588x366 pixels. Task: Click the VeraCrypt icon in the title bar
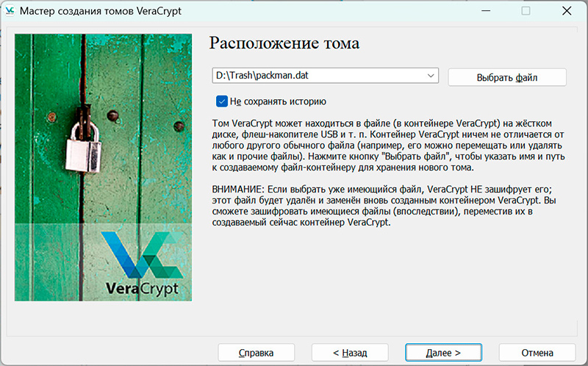pyautogui.click(x=10, y=11)
